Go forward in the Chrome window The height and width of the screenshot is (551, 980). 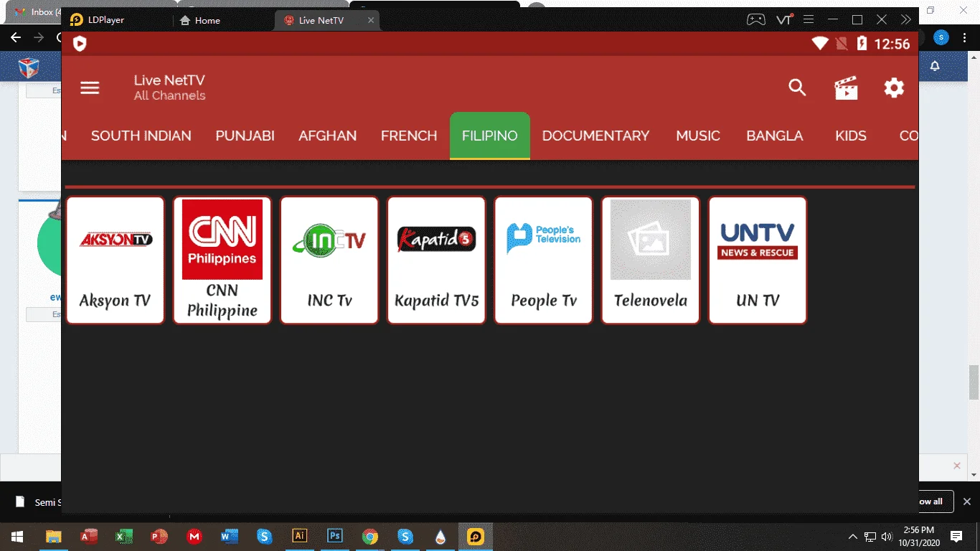pyautogui.click(x=39, y=37)
